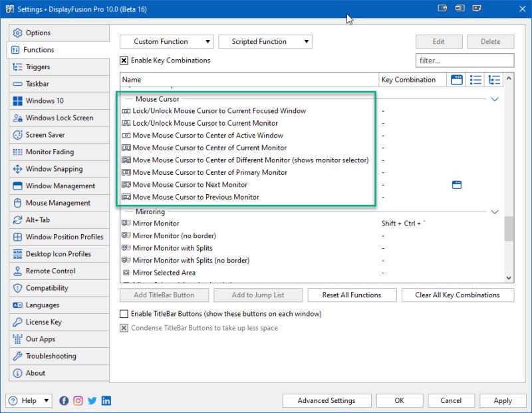
Task: Open the Options settings page
Action: coord(59,33)
